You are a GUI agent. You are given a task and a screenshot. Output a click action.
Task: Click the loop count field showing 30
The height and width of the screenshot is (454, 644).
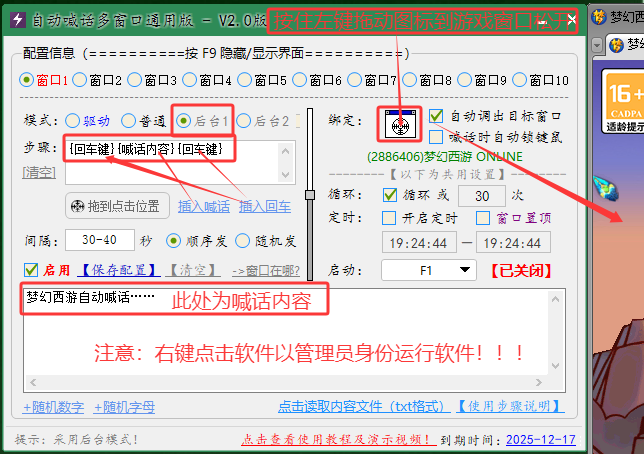pyautogui.click(x=483, y=195)
